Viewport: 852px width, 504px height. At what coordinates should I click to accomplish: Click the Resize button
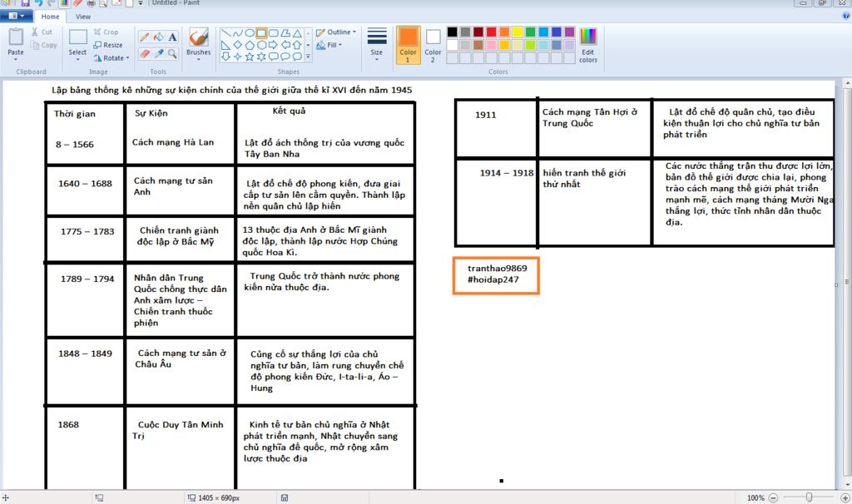(107, 45)
